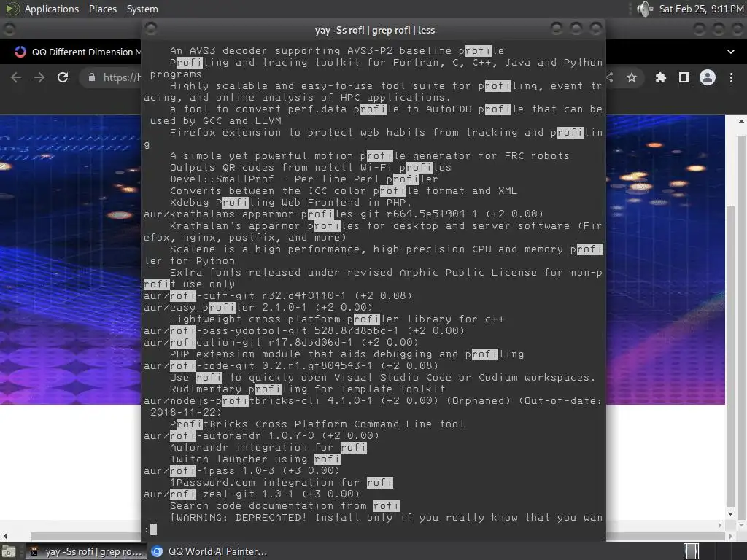The height and width of the screenshot is (560, 747).
Task: Click the distro logo icon beside Applications
Action: (12, 9)
